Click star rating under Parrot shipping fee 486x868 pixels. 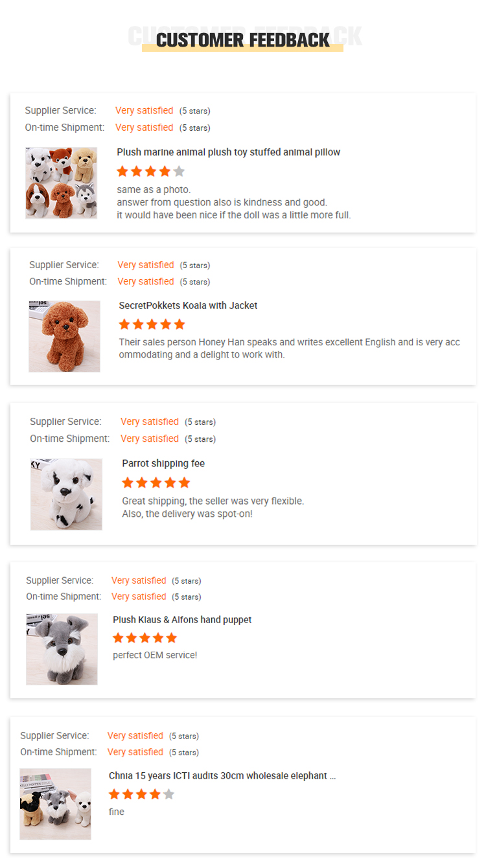point(156,483)
